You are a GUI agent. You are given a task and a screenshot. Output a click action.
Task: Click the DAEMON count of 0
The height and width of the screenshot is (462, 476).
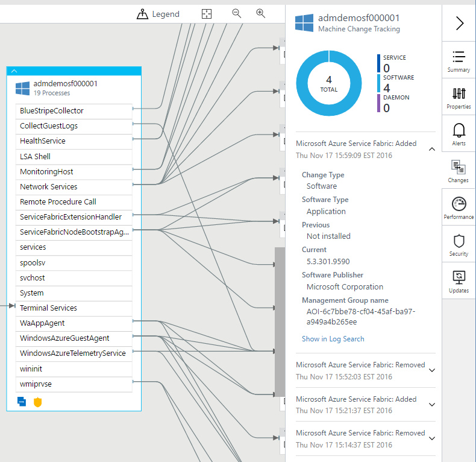(x=386, y=108)
